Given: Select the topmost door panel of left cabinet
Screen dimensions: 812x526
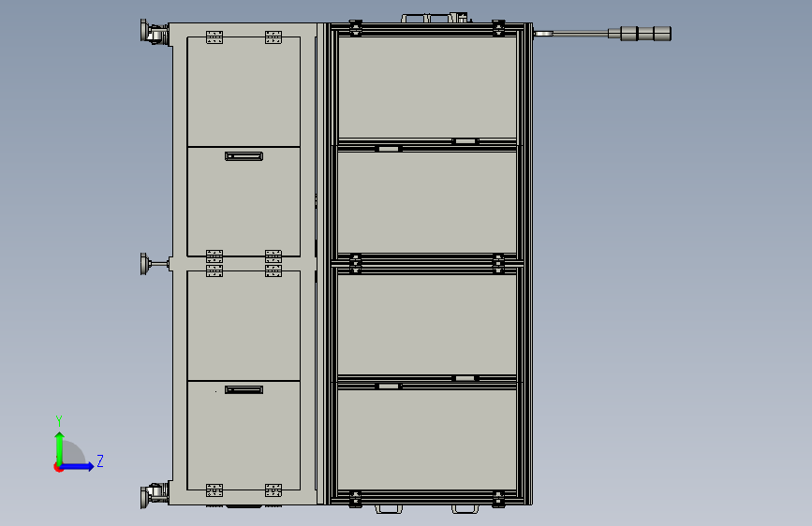Looking at the screenshot, I should pos(244,92).
